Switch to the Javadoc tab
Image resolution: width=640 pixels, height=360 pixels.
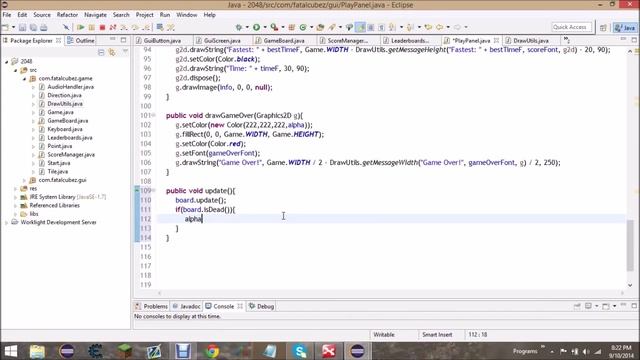pos(187,306)
